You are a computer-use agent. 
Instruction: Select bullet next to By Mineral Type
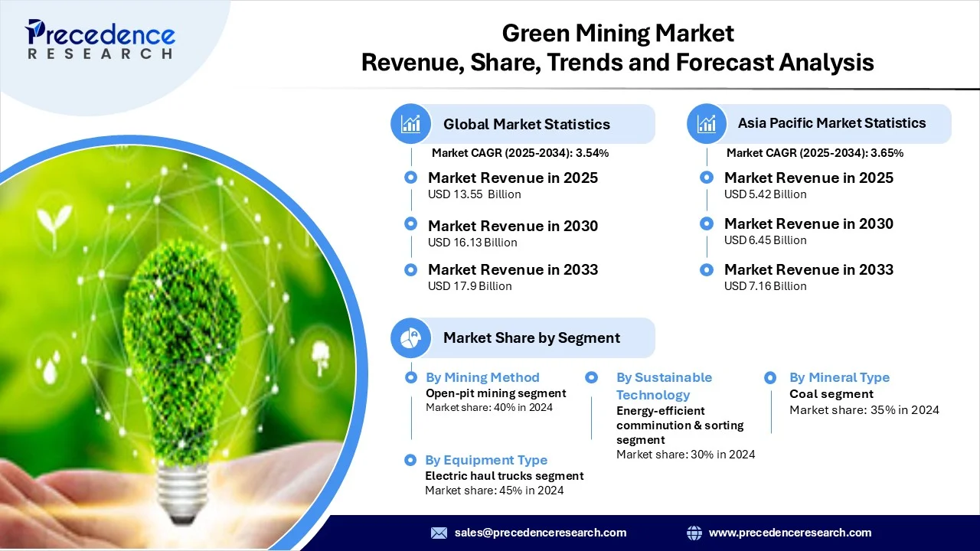[x=771, y=377]
